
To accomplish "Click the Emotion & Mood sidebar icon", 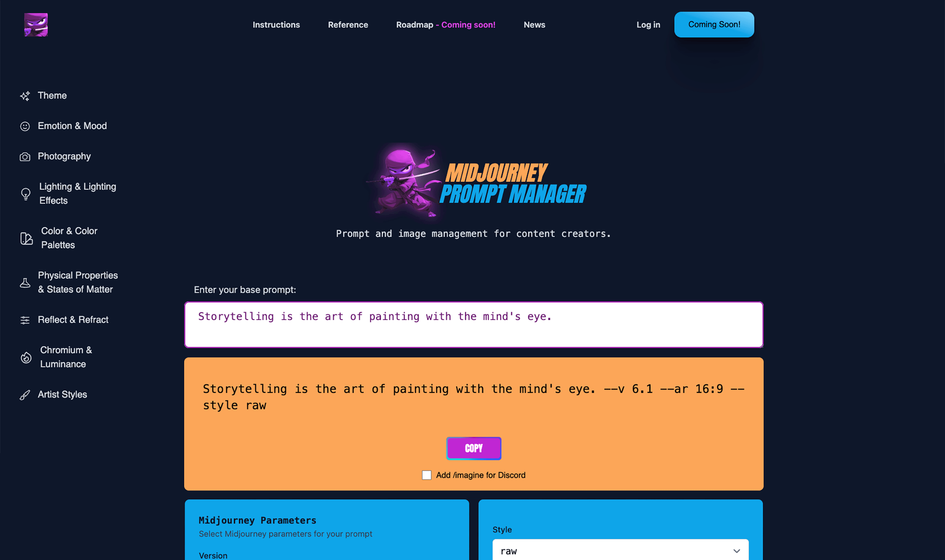I will [25, 126].
